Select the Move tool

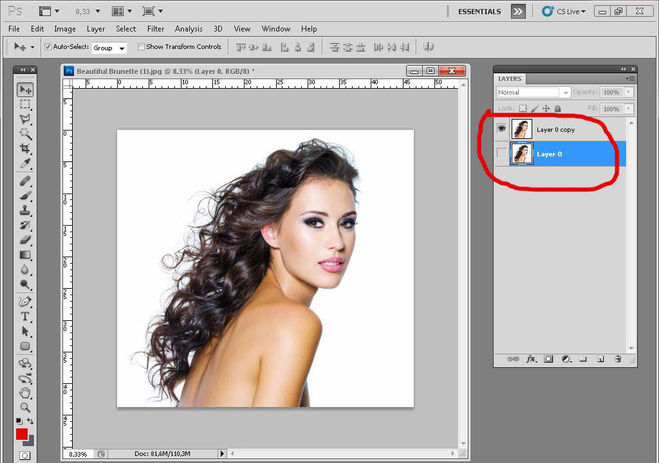(x=25, y=90)
